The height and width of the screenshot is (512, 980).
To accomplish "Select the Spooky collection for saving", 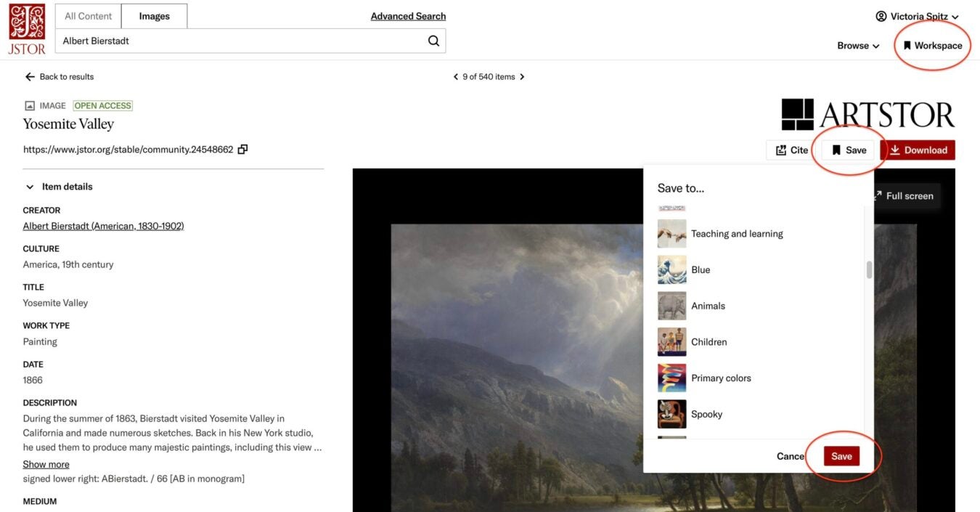I will click(706, 414).
